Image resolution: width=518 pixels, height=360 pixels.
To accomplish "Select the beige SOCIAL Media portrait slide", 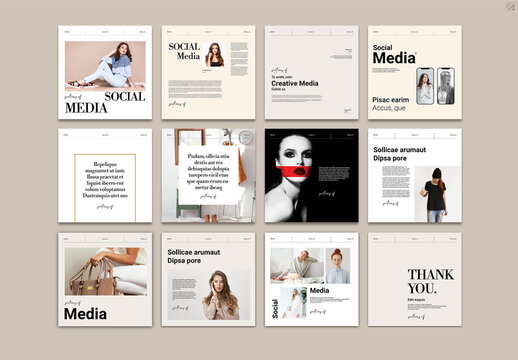I will tap(208, 72).
